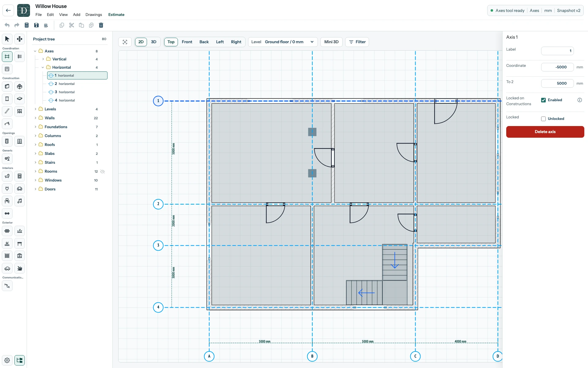Activate the move tool

[x=20, y=39]
